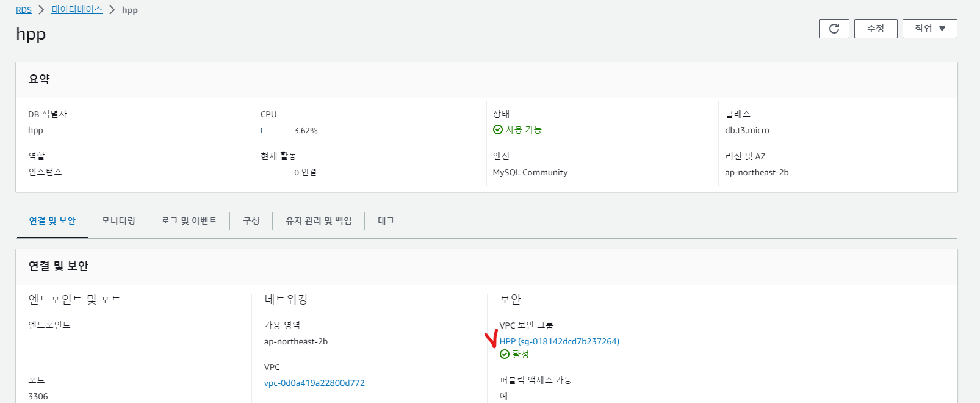Click the CPU usage progress bar
Viewport: 980px width, 403px height.
tap(276, 131)
